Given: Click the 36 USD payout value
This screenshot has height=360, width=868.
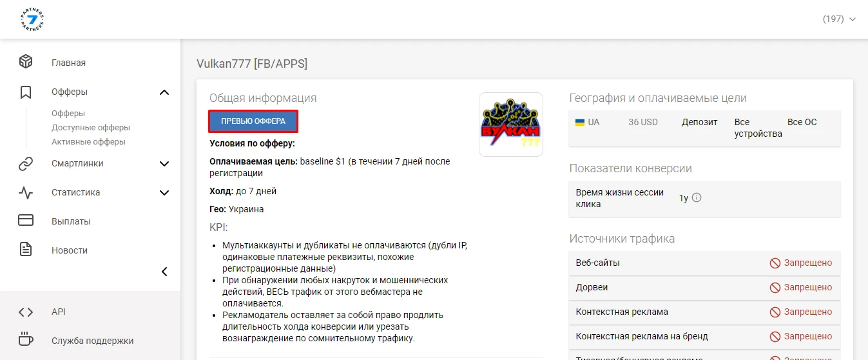Looking at the screenshot, I should tap(643, 122).
